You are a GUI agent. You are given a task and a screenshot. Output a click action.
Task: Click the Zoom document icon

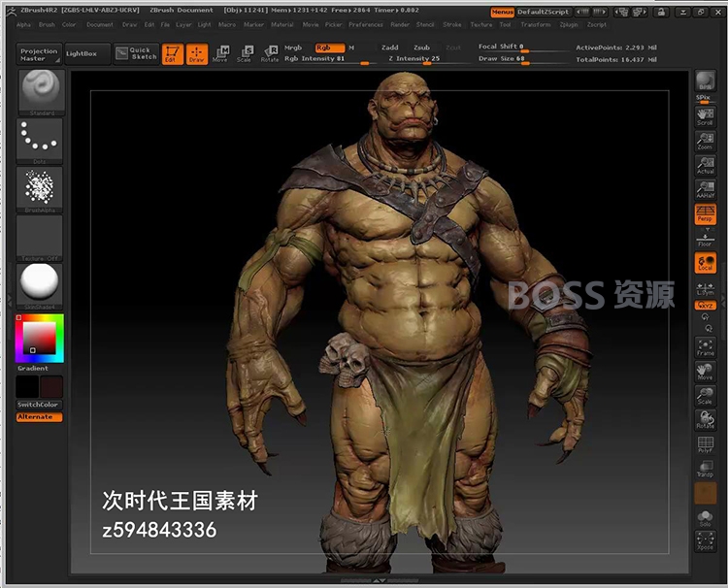(x=706, y=142)
